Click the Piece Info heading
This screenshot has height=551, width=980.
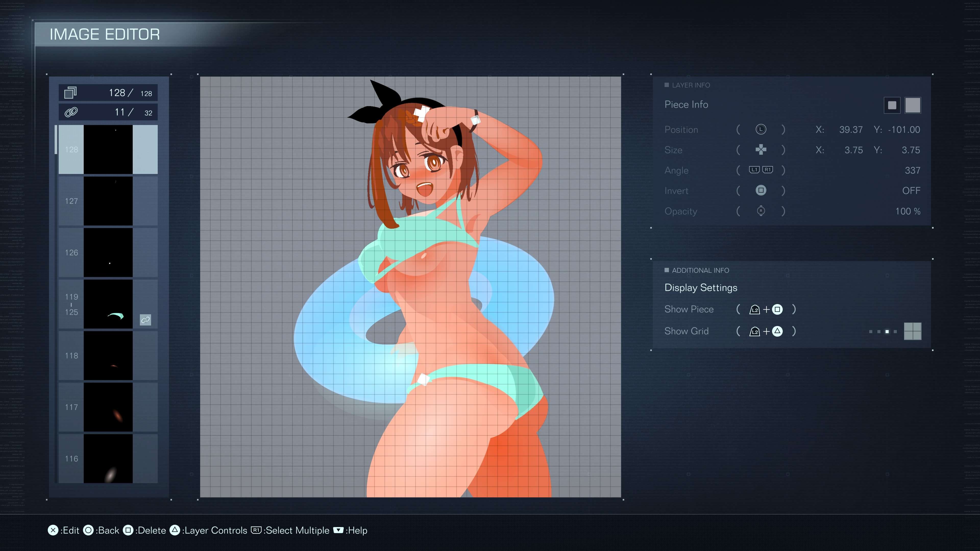pos(686,105)
